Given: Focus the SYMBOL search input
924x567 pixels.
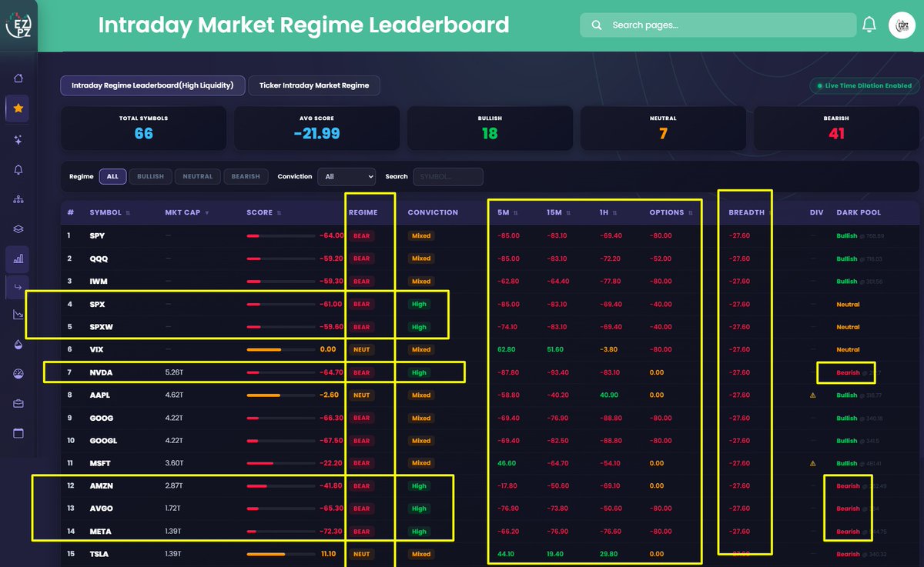Looking at the screenshot, I should click(448, 177).
